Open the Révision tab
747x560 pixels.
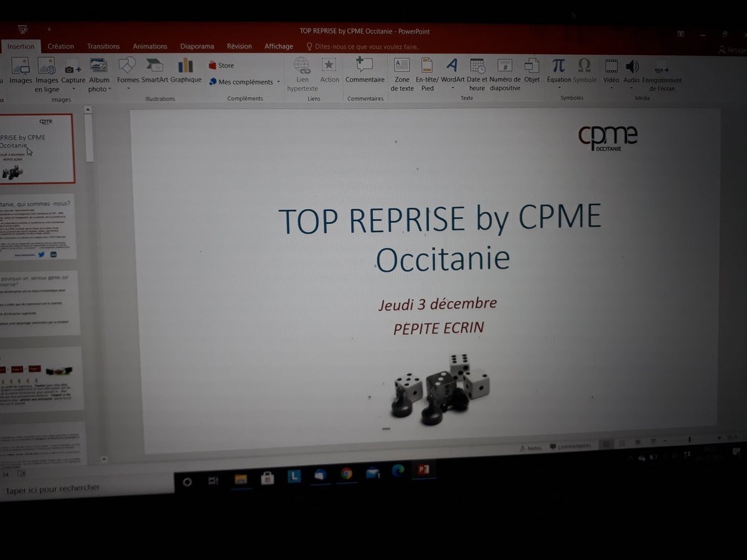[x=239, y=46]
